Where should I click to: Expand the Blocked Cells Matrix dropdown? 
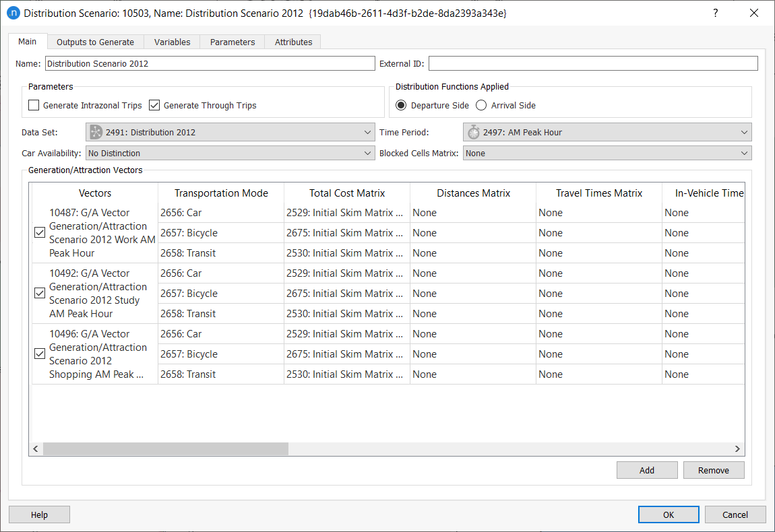(x=744, y=153)
